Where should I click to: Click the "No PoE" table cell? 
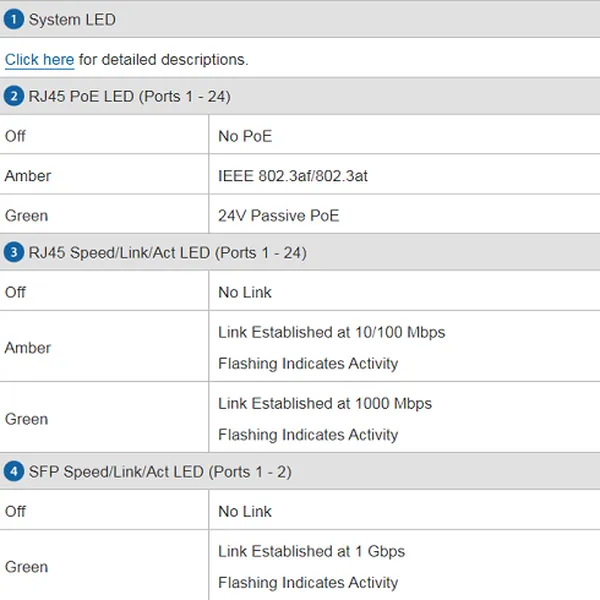click(245, 136)
